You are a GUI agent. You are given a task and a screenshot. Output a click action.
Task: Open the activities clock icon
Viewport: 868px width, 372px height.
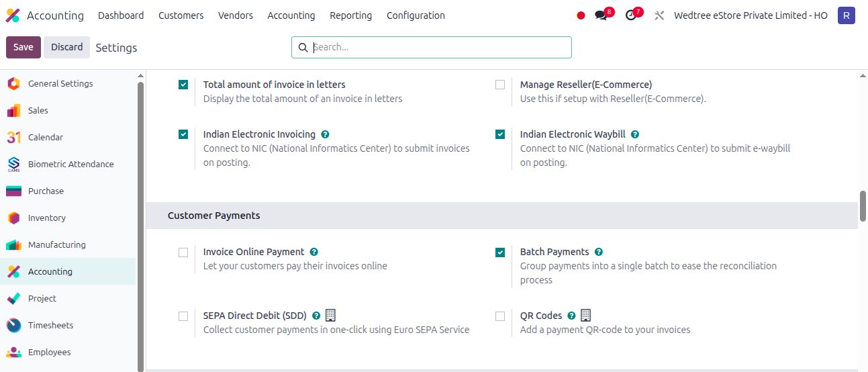click(x=630, y=15)
